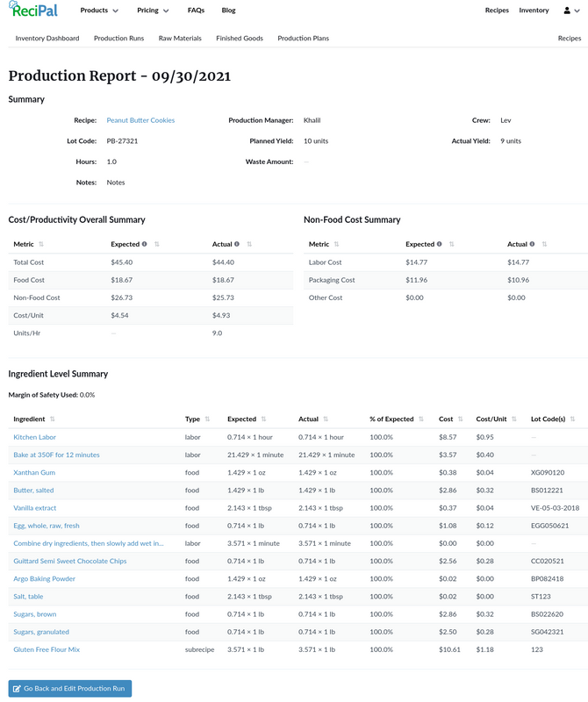Go to Raw Materials tab
The image size is (588, 702).
pos(180,39)
